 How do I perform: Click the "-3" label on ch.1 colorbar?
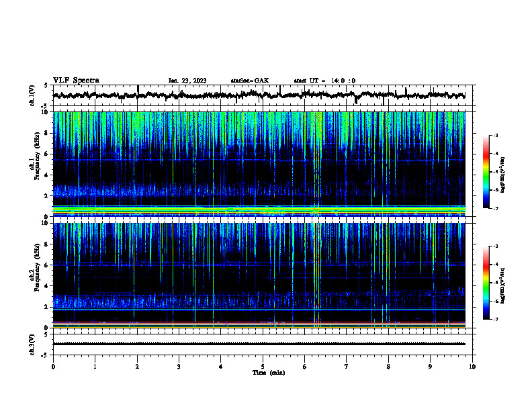(496, 135)
